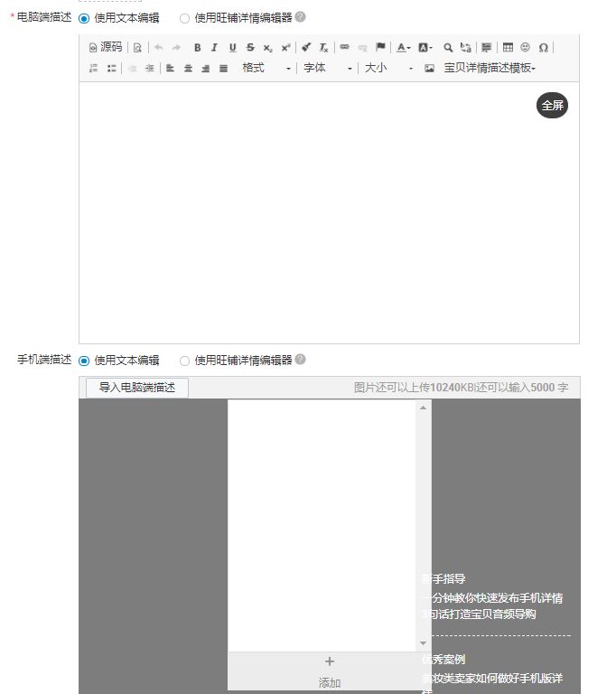Click the 添加 plus button
This screenshot has height=694, width=616.
click(330, 671)
